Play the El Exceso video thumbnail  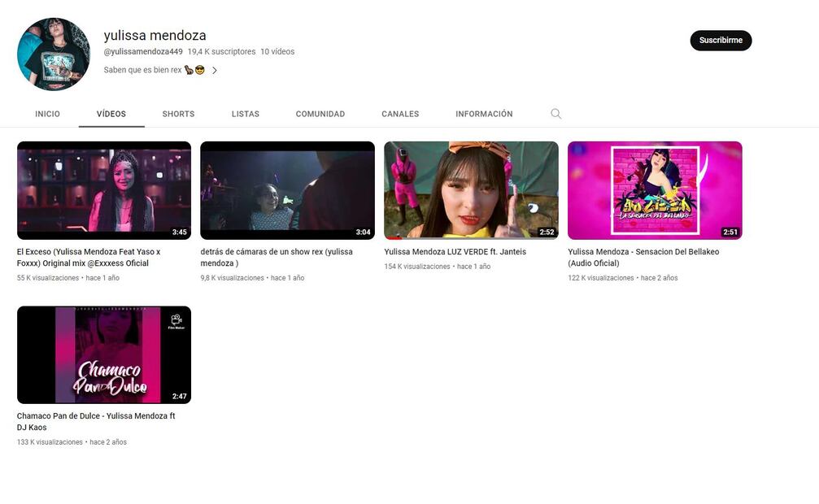pyautogui.click(x=104, y=190)
